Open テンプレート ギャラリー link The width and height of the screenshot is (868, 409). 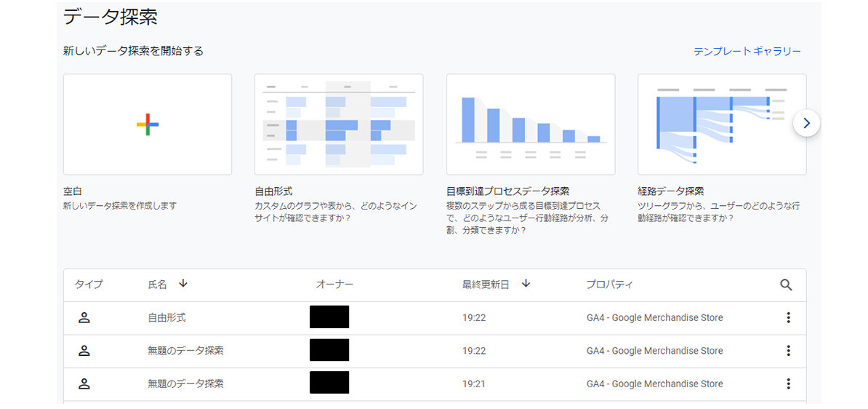747,52
